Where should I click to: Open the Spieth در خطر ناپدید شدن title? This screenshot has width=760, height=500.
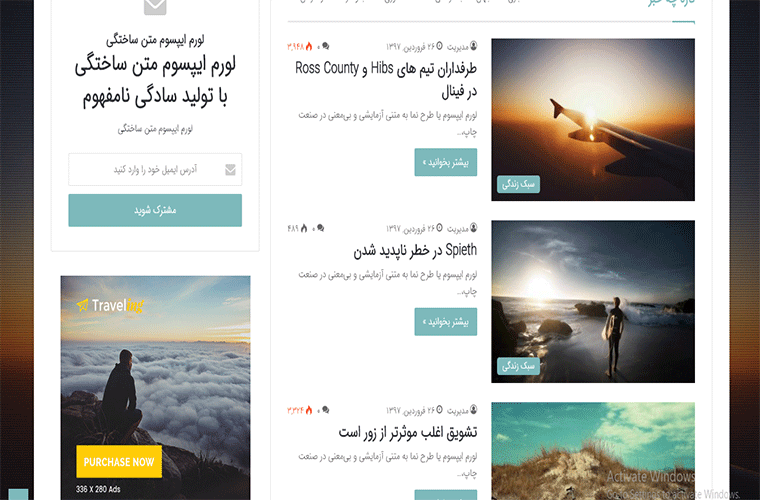[x=415, y=250]
